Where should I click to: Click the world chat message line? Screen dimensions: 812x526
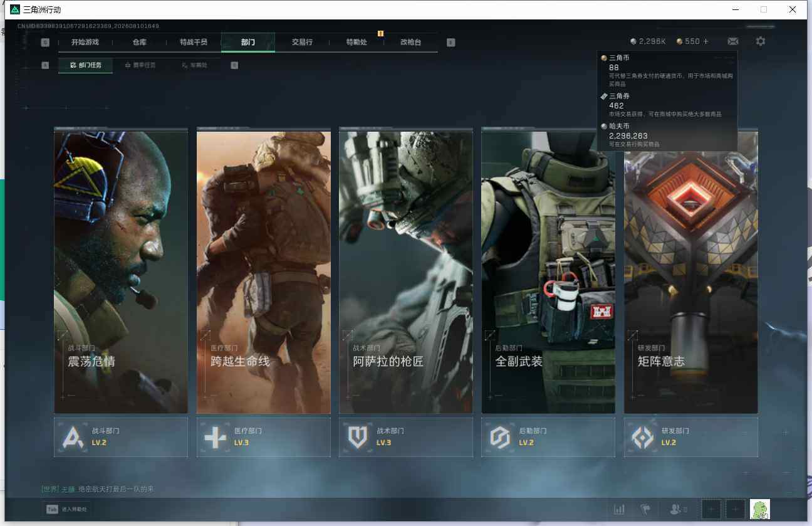click(98, 489)
